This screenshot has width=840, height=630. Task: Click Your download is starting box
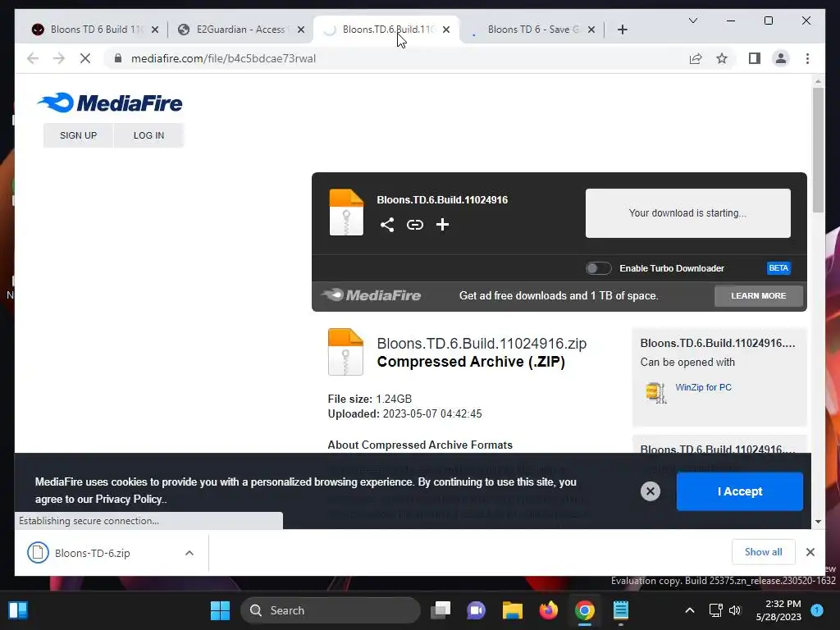[688, 213]
